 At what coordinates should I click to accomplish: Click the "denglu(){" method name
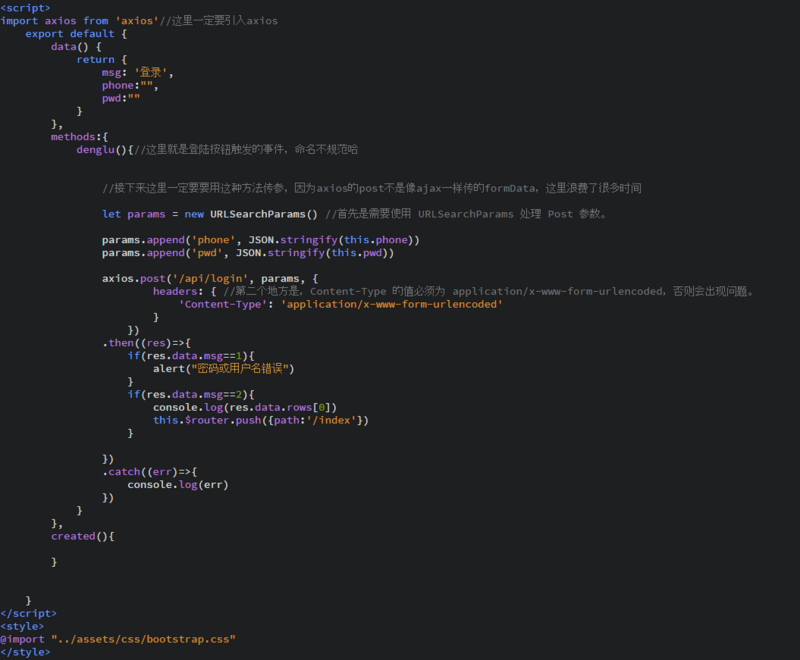[105, 149]
